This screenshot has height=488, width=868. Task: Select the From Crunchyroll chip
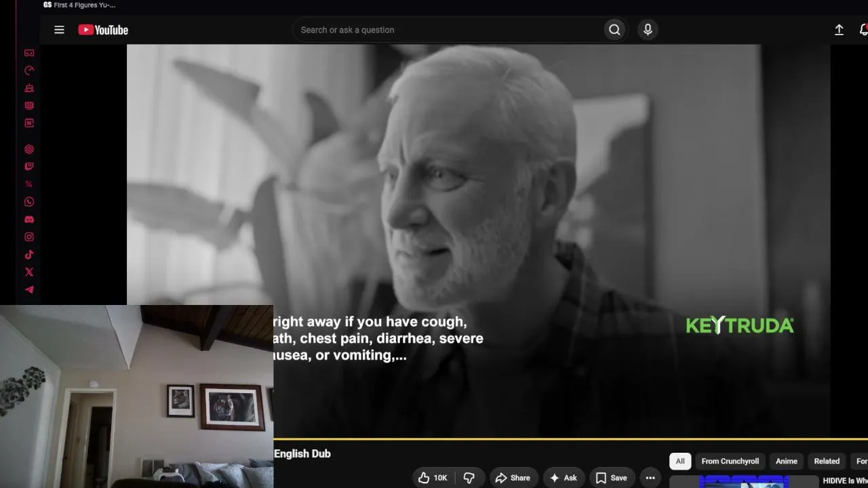coord(730,461)
